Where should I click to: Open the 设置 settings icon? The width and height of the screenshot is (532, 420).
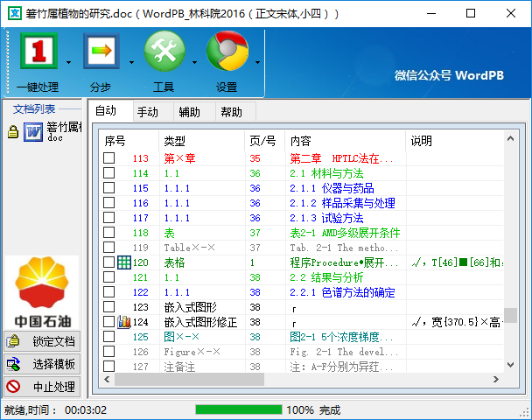click(227, 54)
